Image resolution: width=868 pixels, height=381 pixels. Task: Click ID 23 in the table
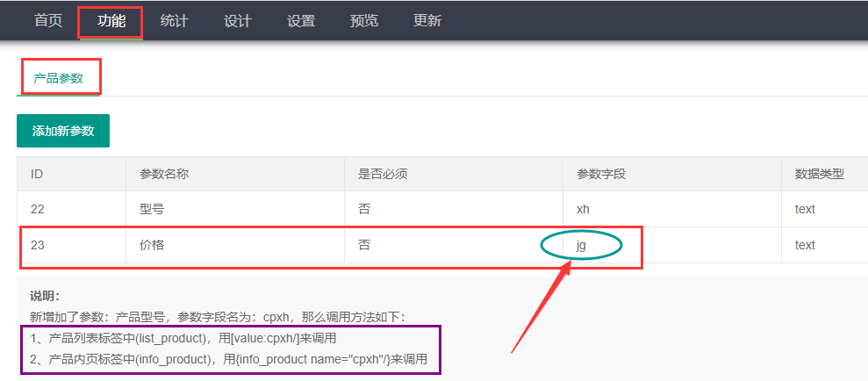[x=38, y=245]
